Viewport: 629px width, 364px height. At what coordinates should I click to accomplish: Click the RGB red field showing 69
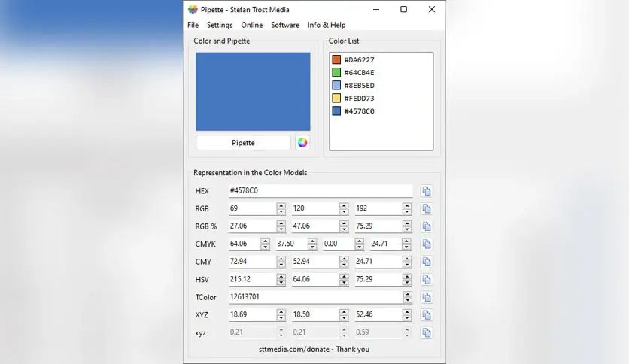pos(252,208)
